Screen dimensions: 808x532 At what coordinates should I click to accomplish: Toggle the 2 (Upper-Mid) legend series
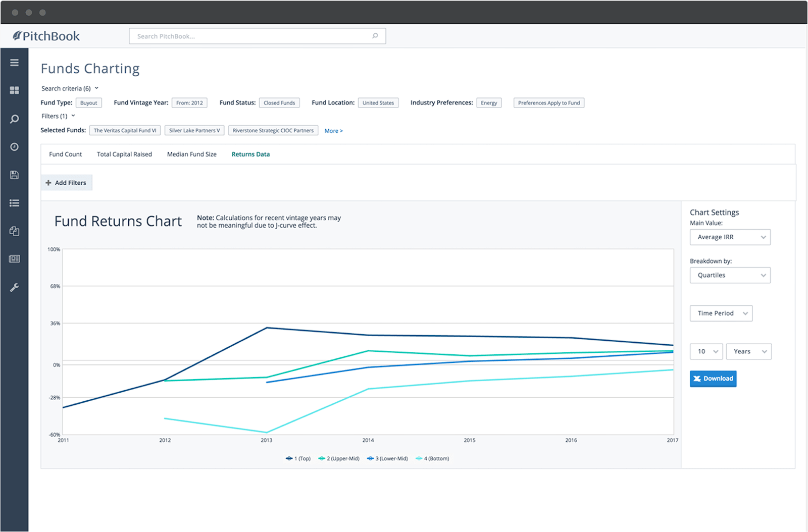click(339, 459)
